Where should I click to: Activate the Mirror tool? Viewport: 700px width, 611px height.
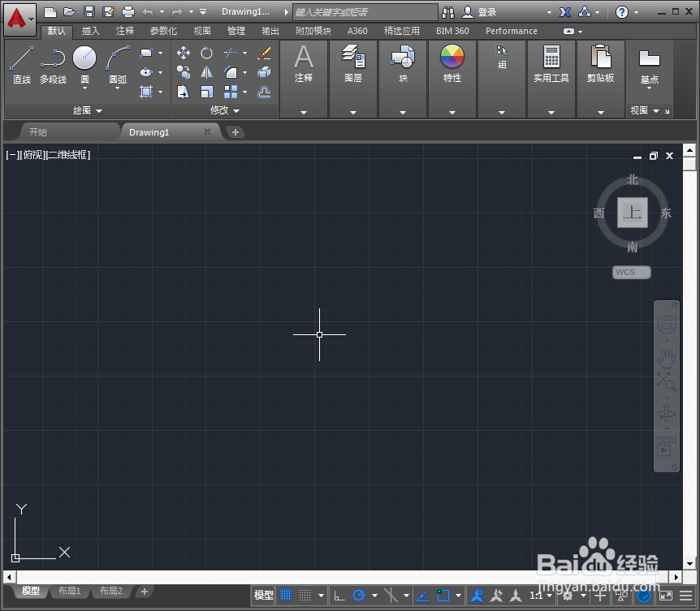point(206,72)
